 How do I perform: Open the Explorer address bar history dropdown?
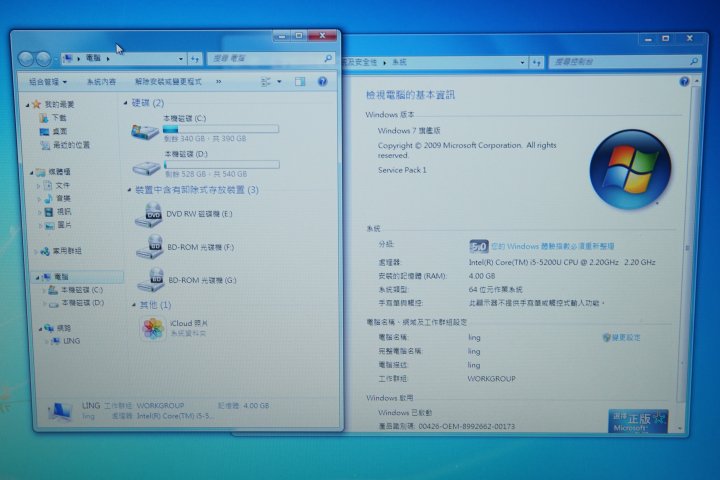click(x=180, y=59)
